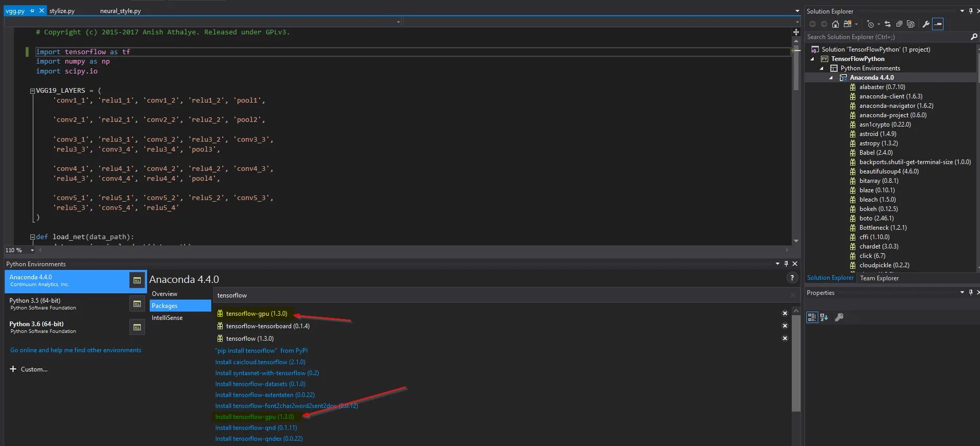The height and width of the screenshot is (446, 980).
Task: Click Alphabetical sort icon in Properties
Action: pos(824,317)
